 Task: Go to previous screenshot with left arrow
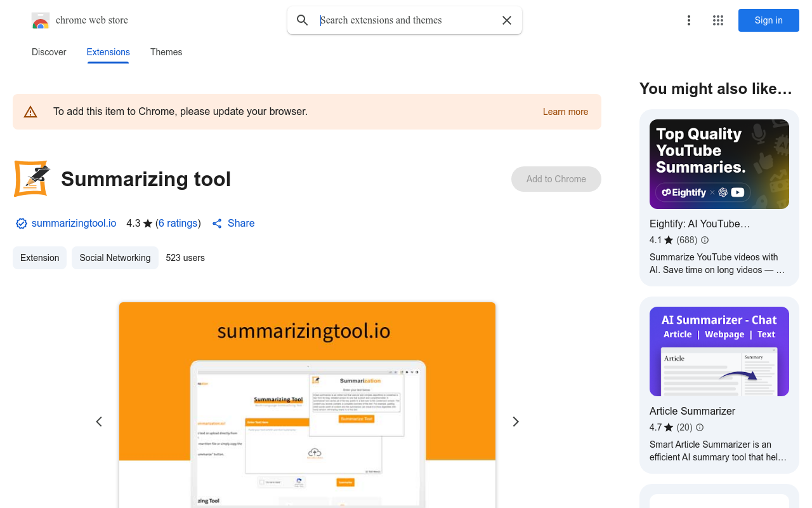[x=99, y=422]
